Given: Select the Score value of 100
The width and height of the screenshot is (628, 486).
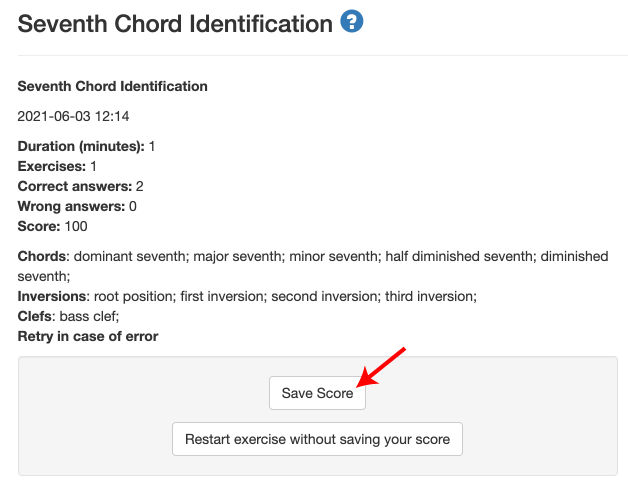Looking at the screenshot, I should pyautogui.click(x=76, y=226).
